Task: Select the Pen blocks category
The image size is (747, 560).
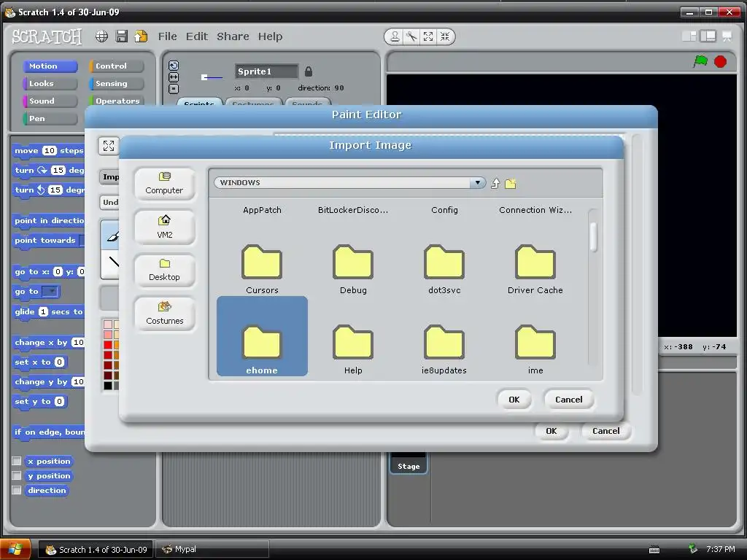Action: pos(50,119)
